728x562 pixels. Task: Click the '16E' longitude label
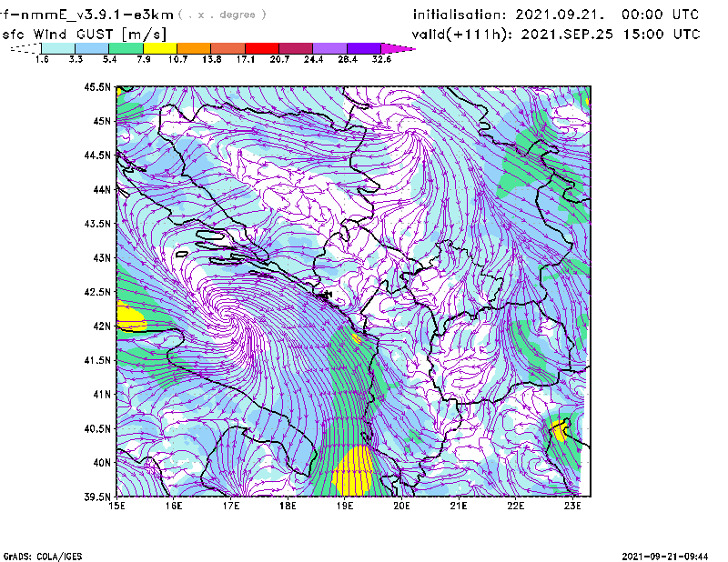click(x=174, y=506)
